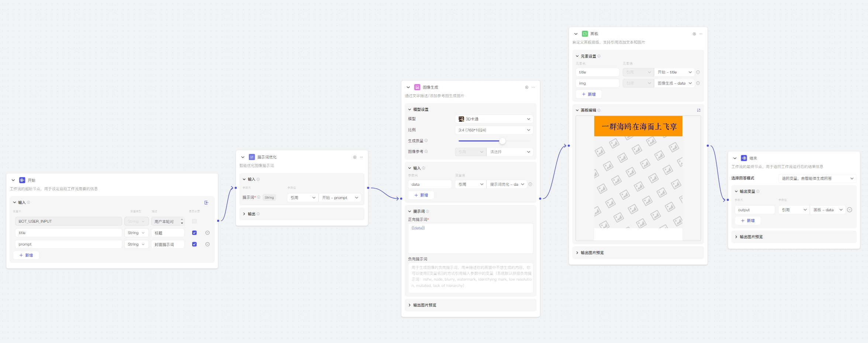Open String type dropdown for title
Image resolution: width=868 pixels, height=343 pixels.
coord(136,233)
